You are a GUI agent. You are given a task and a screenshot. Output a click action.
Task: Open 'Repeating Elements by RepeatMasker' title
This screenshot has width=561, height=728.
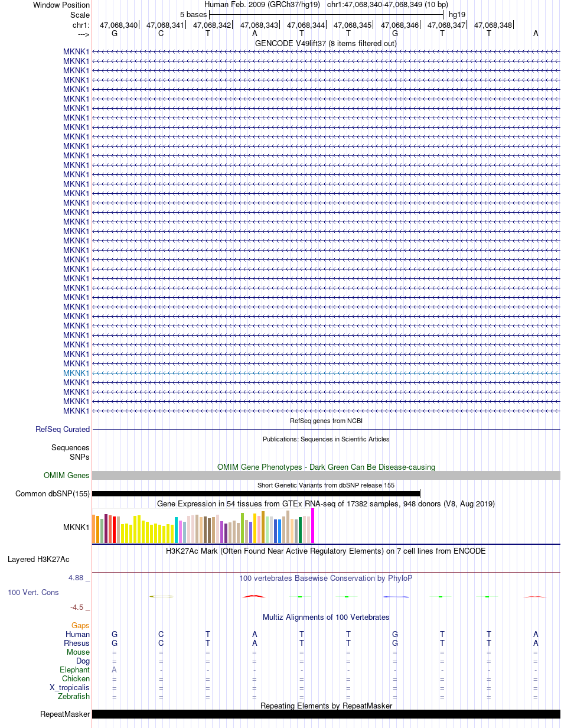pos(326,706)
